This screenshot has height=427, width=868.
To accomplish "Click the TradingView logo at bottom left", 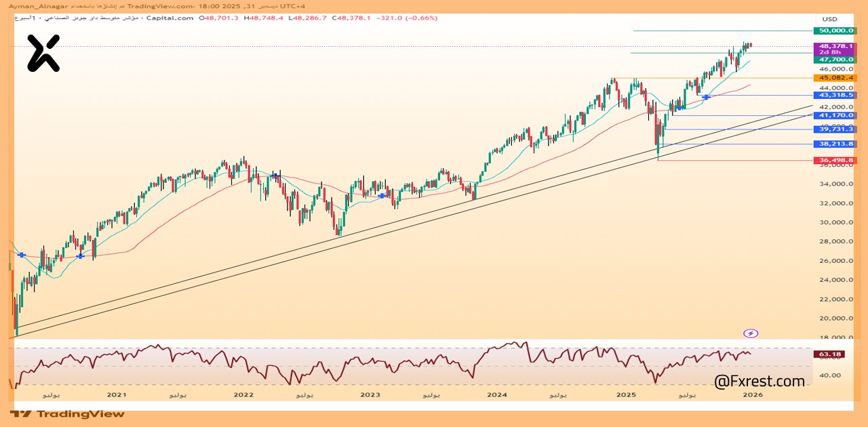I will [x=68, y=413].
